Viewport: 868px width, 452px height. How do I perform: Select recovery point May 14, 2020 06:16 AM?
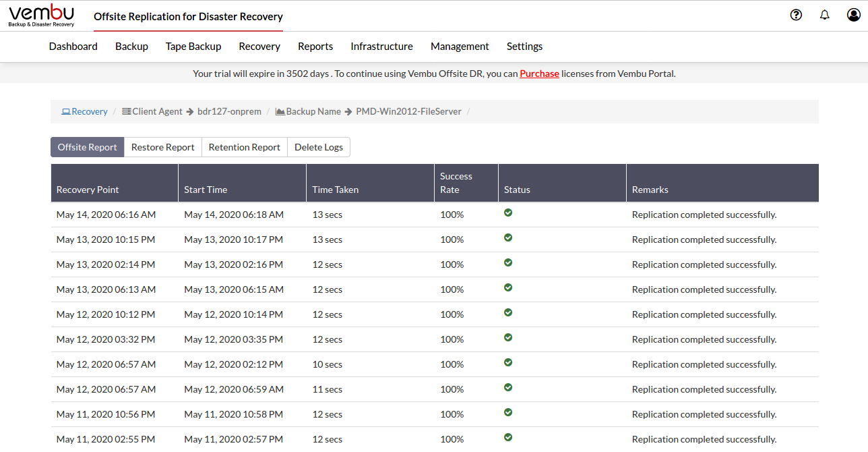(x=106, y=215)
